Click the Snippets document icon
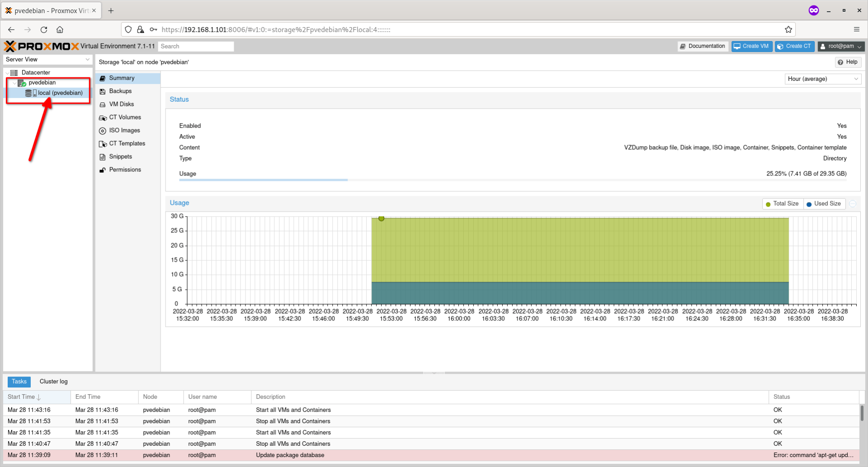The width and height of the screenshot is (868, 467). pyautogui.click(x=103, y=157)
